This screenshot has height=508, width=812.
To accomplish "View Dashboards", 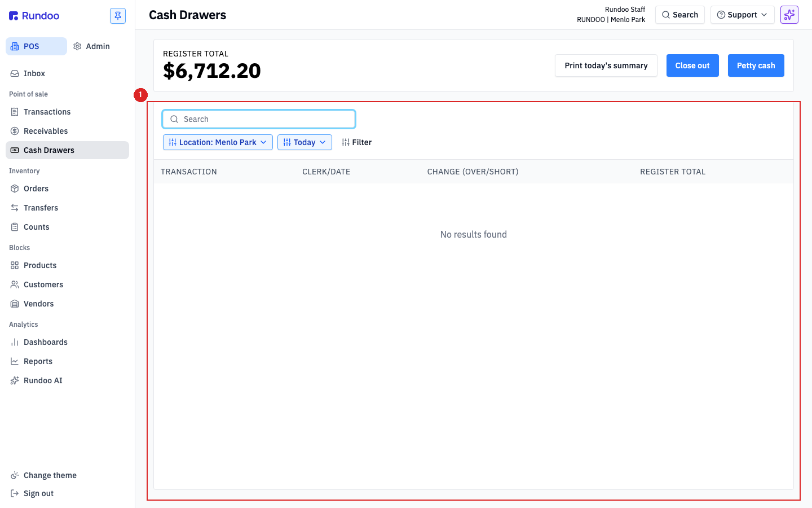I will point(67,342).
